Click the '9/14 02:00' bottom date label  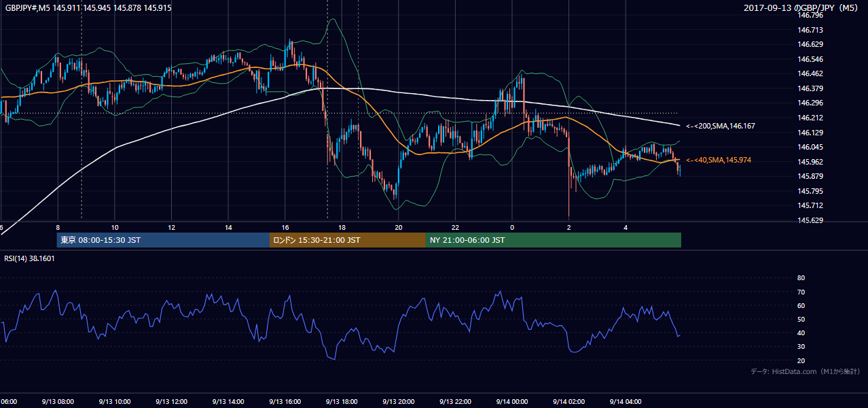coord(569,402)
